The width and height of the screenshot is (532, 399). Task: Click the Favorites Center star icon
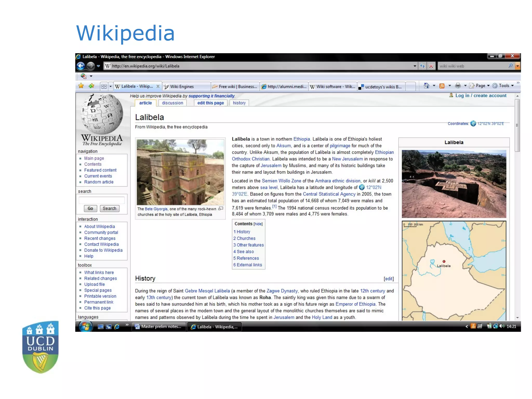[81, 86]
